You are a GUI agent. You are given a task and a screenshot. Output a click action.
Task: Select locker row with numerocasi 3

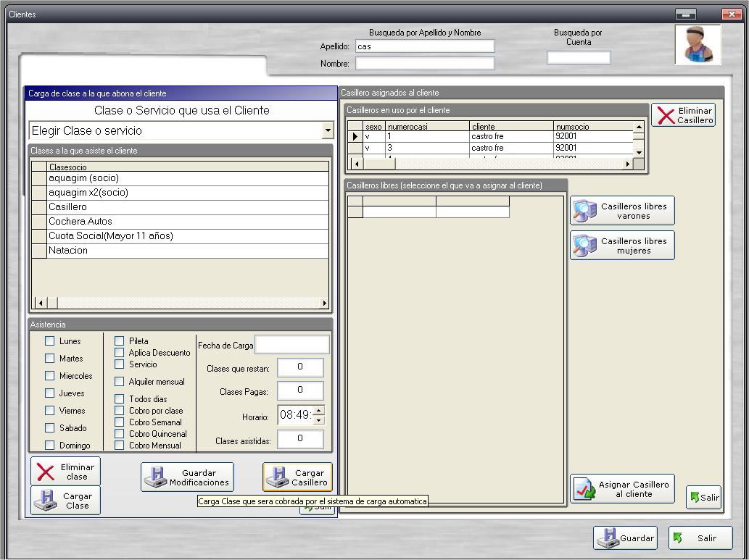491,148
